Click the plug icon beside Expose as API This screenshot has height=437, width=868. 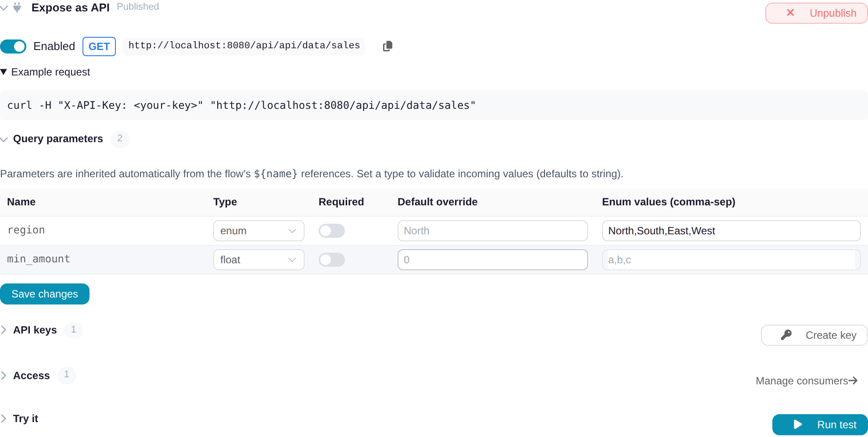click(17, 7)
